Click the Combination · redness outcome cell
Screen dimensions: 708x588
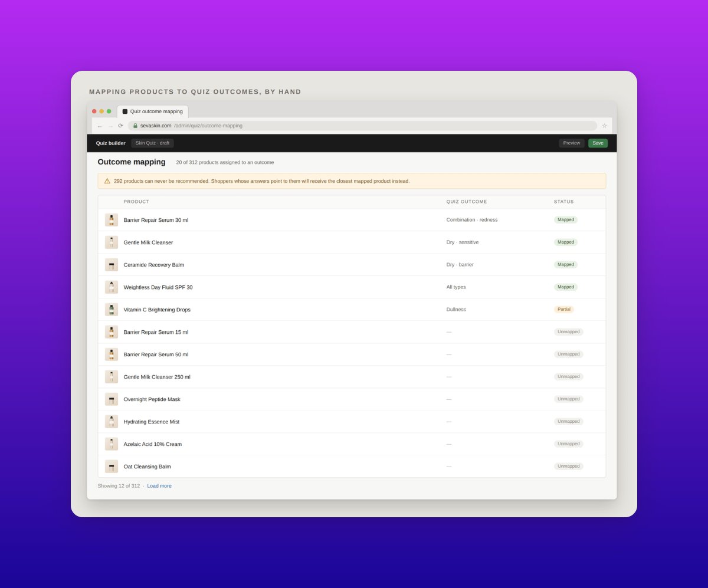click(x=472, y=220)
